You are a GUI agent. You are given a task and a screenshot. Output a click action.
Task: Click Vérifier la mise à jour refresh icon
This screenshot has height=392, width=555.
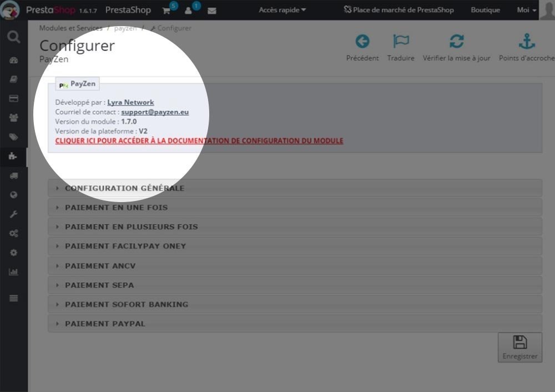coord(457,42)
